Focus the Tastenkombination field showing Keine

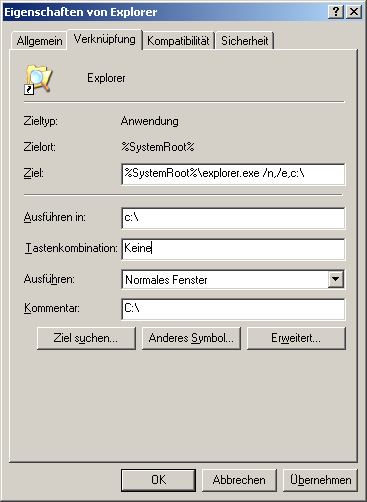pos(233,249)
